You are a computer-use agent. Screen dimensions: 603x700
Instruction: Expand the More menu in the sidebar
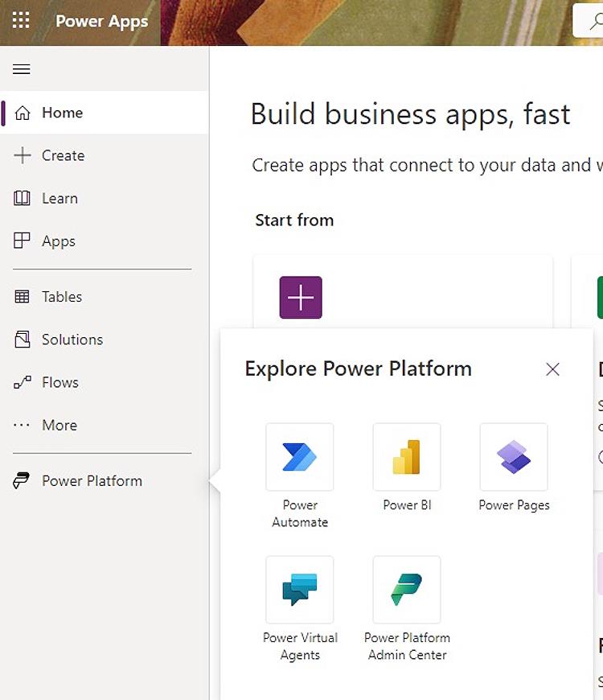(x=58, y=425)
